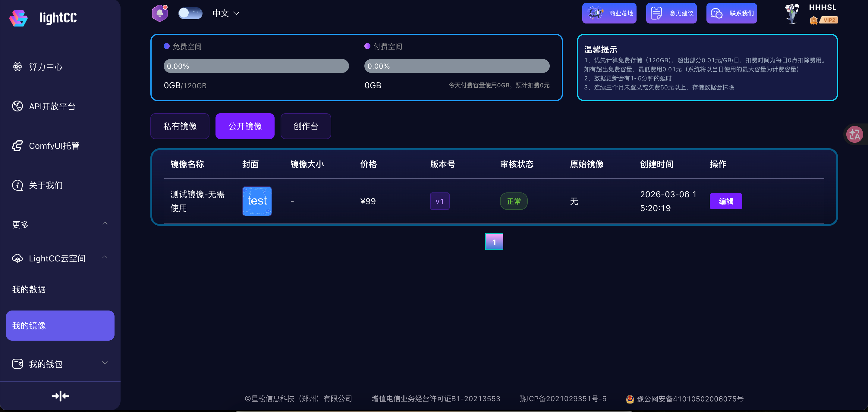
Task: Click the 联系我们 button
Action: click(x=731, y=13)
